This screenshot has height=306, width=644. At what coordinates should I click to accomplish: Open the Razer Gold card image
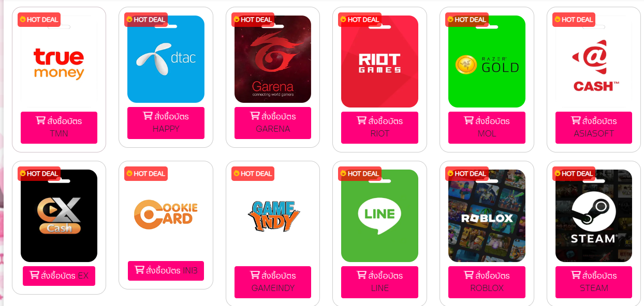[487, 62]
